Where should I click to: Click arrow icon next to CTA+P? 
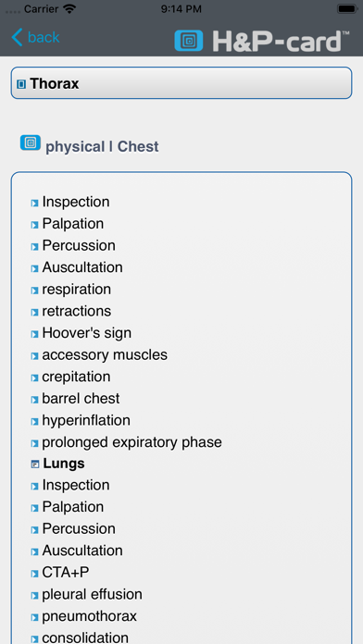(35, 574)
